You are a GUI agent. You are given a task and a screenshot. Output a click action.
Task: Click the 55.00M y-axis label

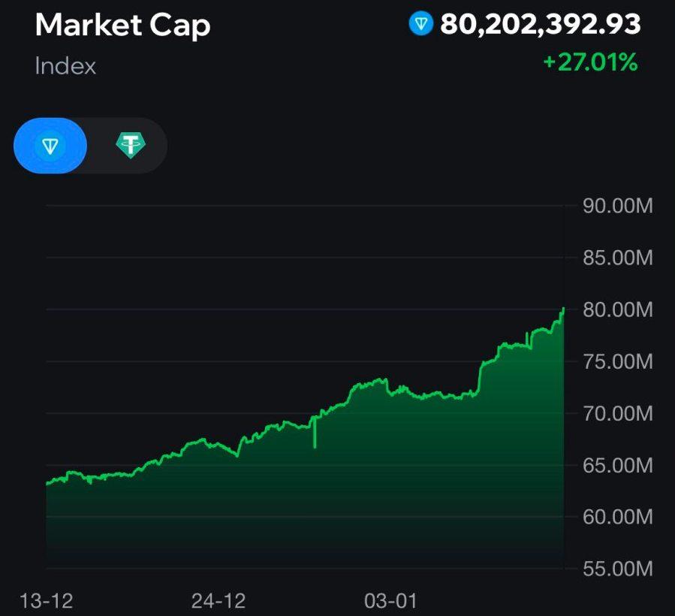pos(618,569)
